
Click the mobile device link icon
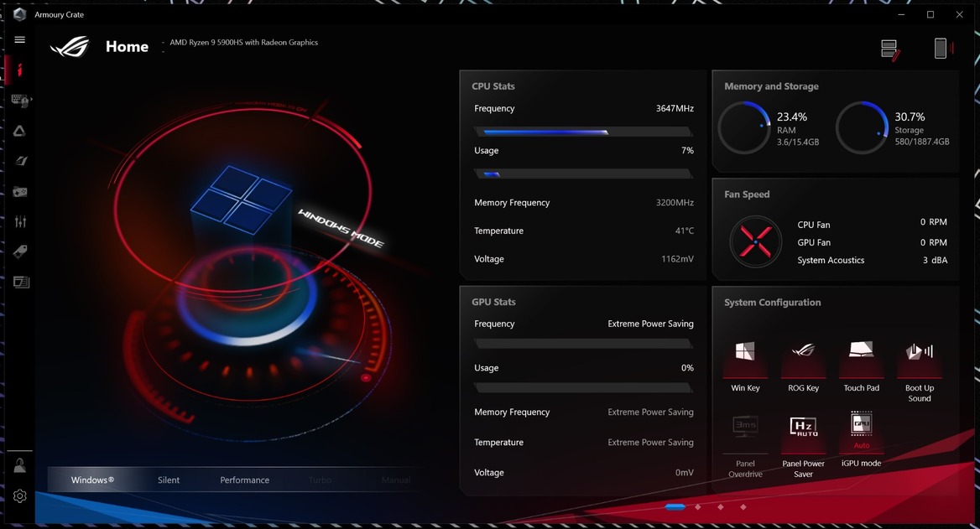pyautogui.click(x=942, y=48)
